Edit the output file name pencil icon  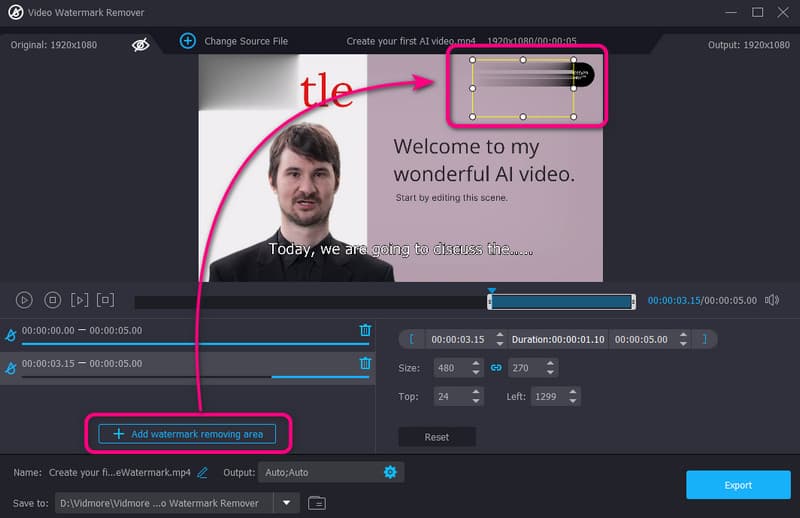203,472
